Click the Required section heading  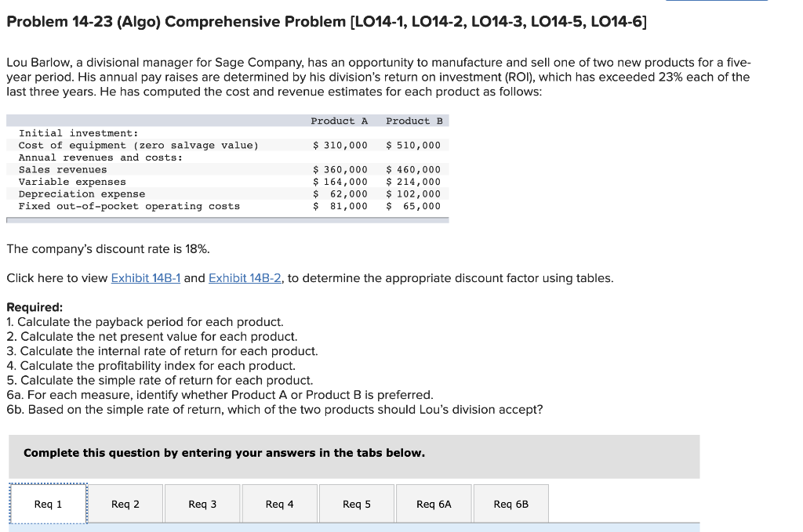[31, 305]
